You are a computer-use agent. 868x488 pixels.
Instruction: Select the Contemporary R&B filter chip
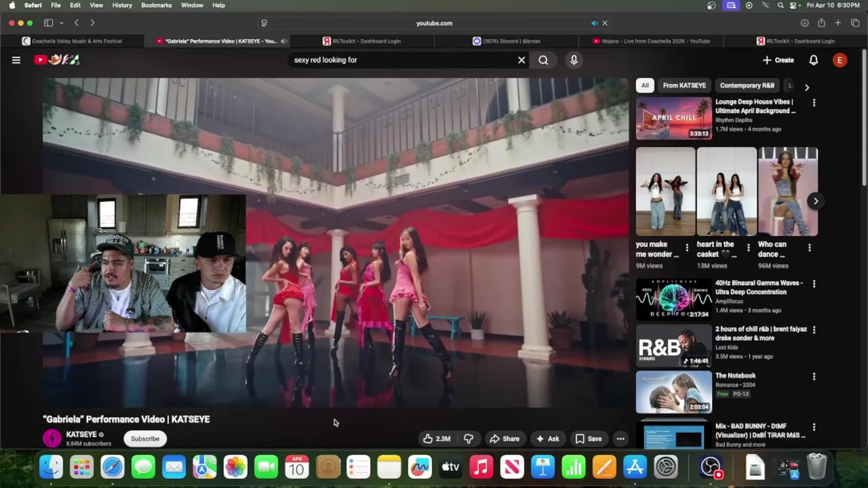click(x=747, y=85)
